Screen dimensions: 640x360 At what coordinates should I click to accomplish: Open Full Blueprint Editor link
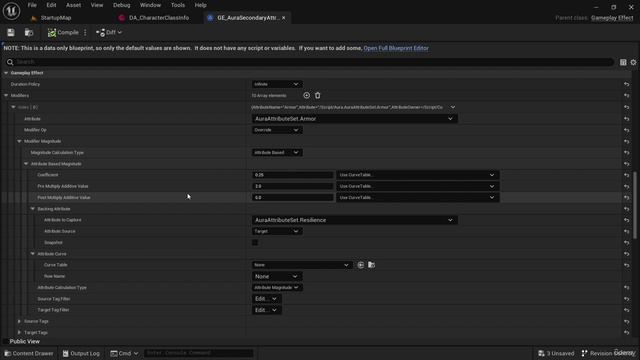[x=396, y=48]
